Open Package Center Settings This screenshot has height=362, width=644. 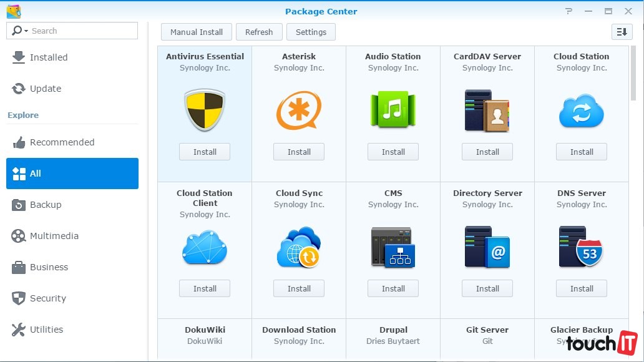click(311, 32)
